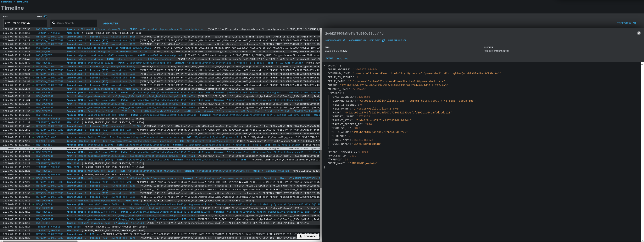Open the Sensors breadcrumb link

pos(6,1)
